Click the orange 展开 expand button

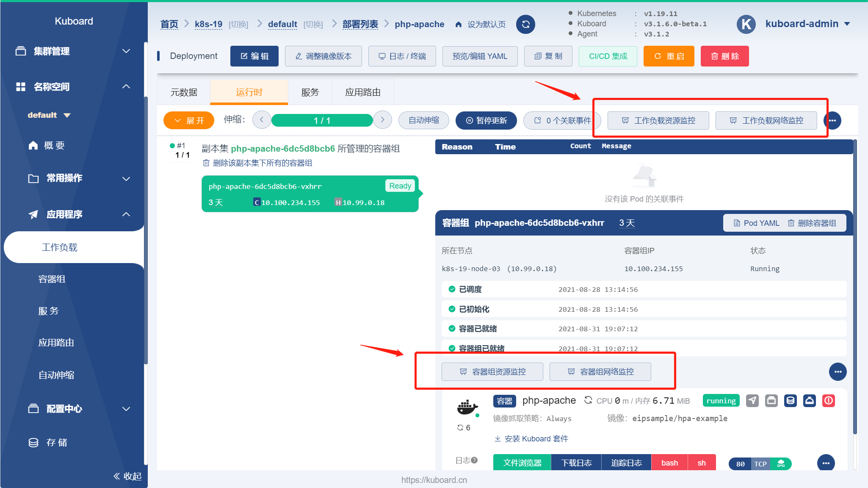[189, 120]
